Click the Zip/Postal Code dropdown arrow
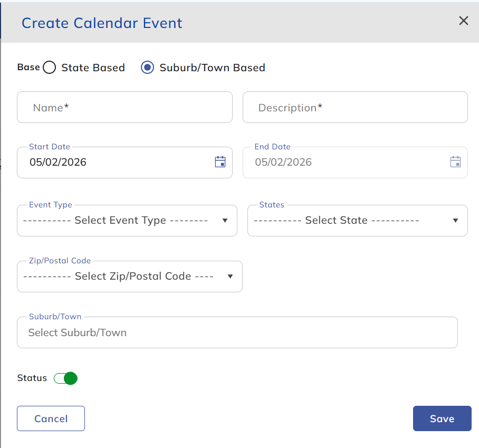This screenshot has width=479, height=448. (x=230, y=277)
